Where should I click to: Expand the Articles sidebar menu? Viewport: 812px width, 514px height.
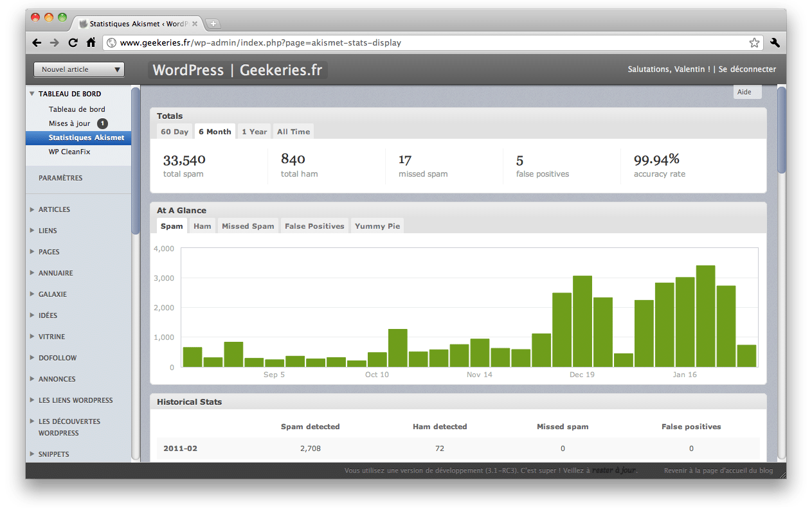click(32, 209)
